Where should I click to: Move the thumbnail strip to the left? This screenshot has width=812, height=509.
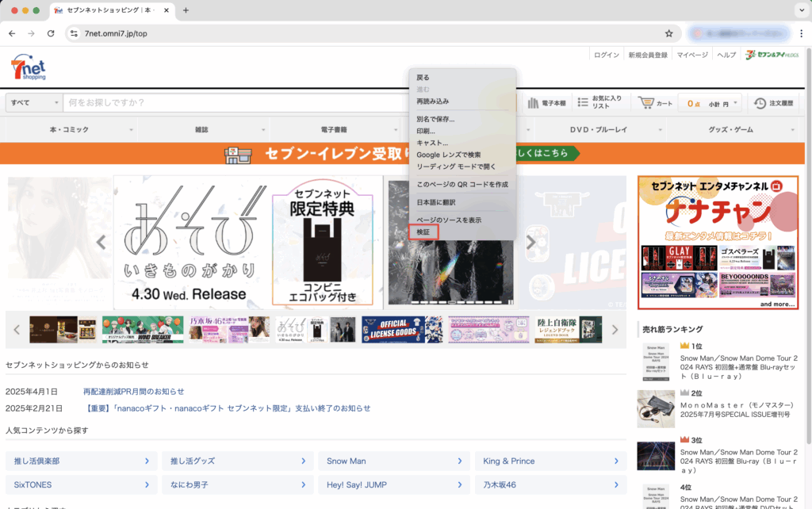coord(17,330)
